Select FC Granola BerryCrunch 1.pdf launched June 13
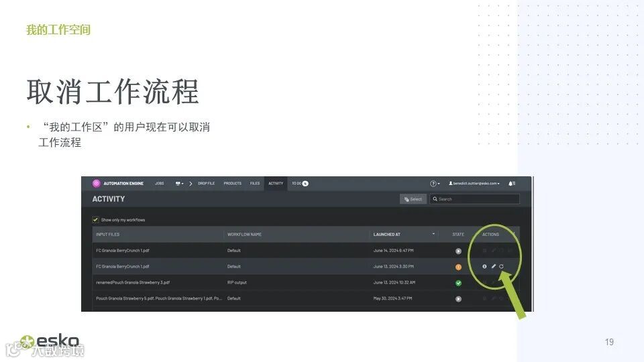 [x=122, y=266]
